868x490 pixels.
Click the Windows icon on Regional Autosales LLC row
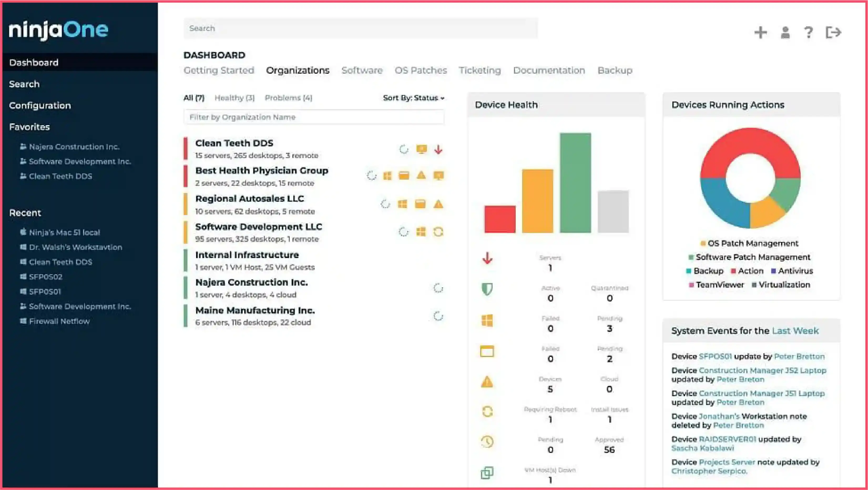[x=402, y=204]
